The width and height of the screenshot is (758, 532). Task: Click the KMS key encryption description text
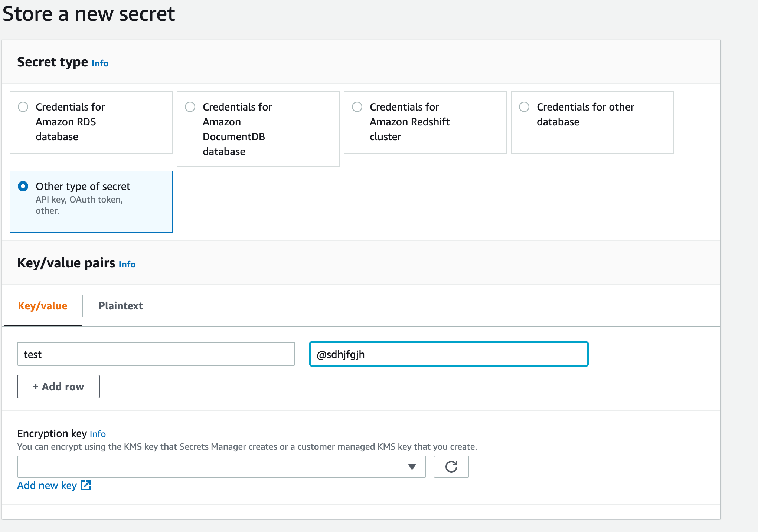(247, 447)
